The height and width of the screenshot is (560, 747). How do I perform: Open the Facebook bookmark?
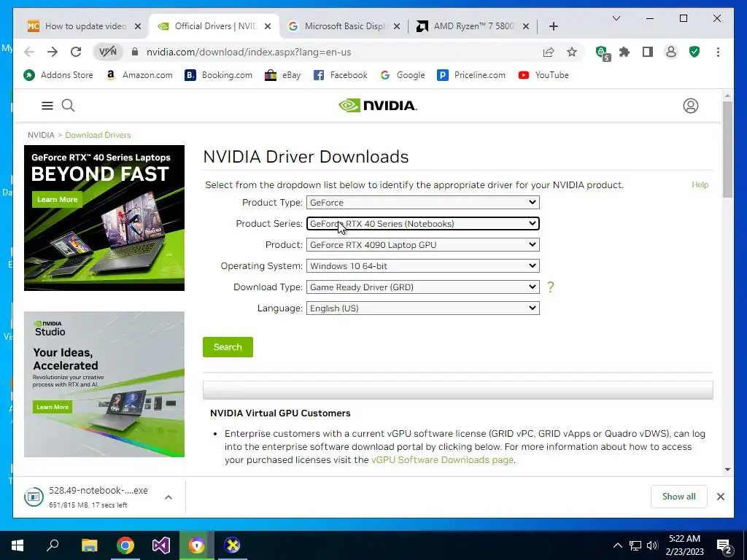(x=341, y=75)
